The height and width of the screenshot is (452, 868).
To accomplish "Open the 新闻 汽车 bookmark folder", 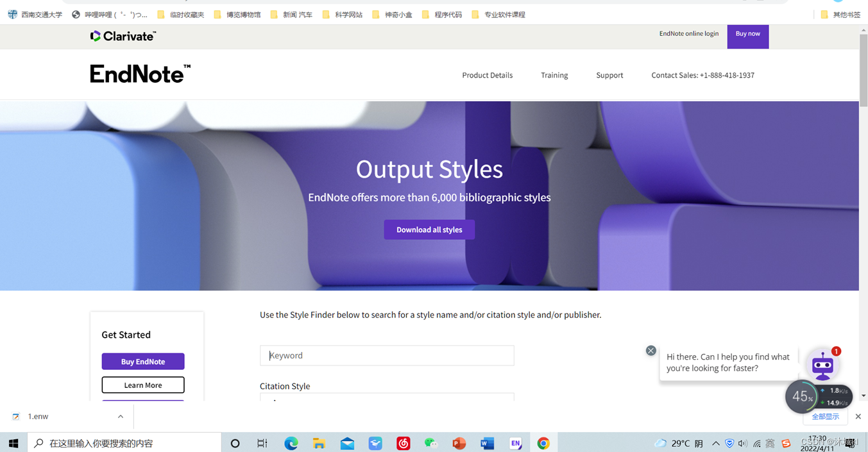I will pyautogui.click(x=291, y=14).
